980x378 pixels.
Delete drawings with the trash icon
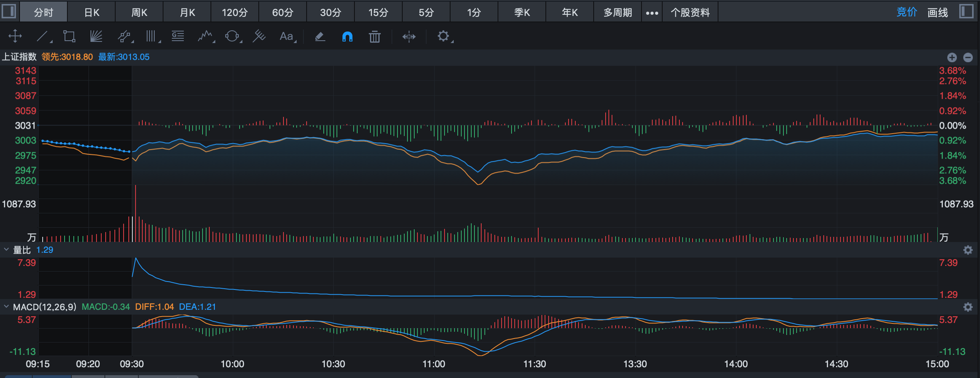374,37
